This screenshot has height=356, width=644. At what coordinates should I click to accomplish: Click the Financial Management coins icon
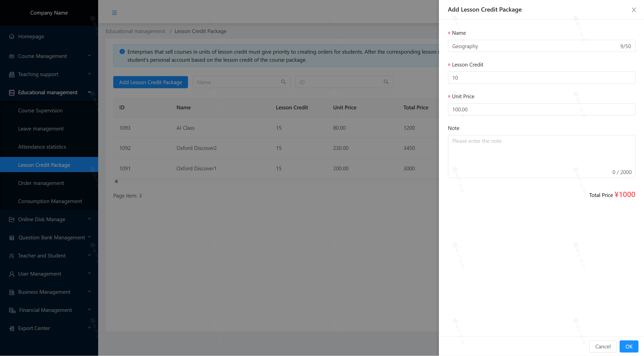12,310
